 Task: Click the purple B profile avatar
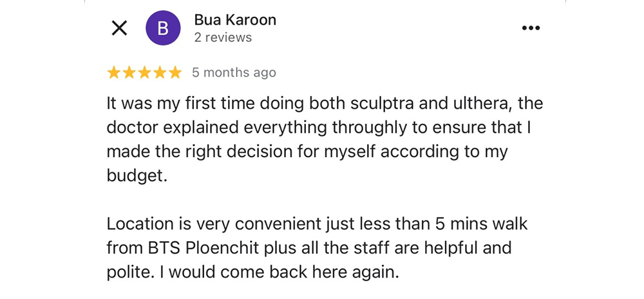tap(163, 28)
